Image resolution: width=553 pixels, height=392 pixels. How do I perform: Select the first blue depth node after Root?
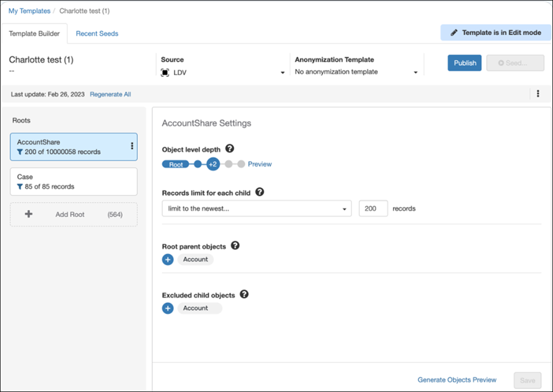tap(198, 164)
